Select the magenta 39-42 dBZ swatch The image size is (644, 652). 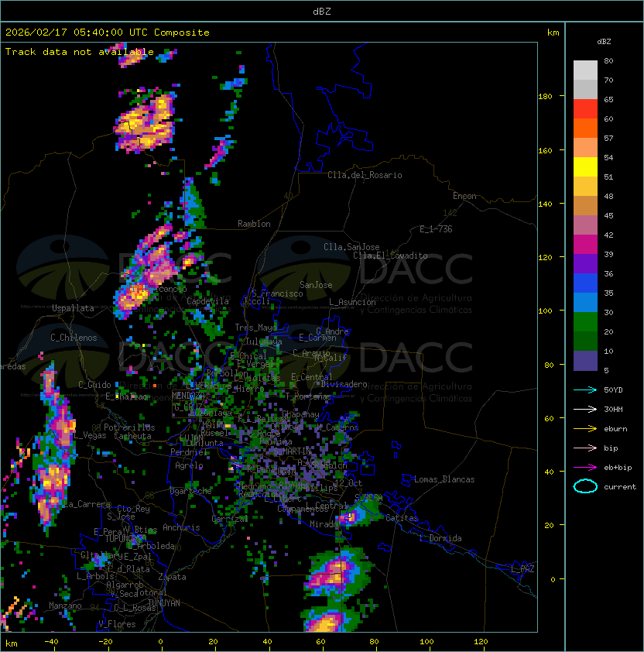(x=585, y=245)
